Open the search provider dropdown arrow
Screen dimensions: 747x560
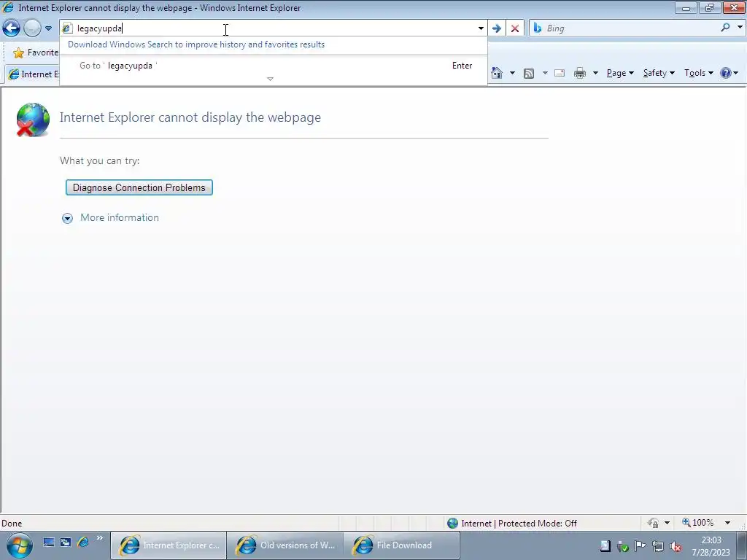740,28
